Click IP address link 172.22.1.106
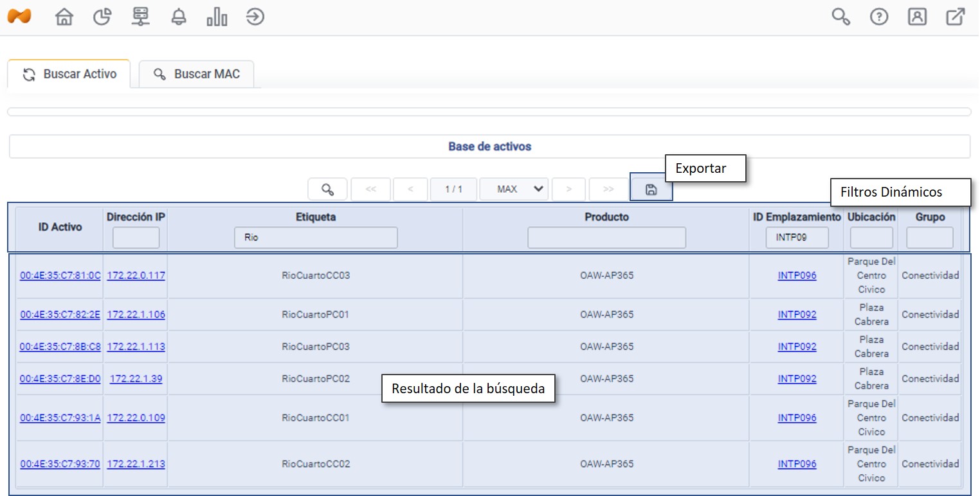The image size is (980, 496). pyautogui.click(x=136, y=315)
